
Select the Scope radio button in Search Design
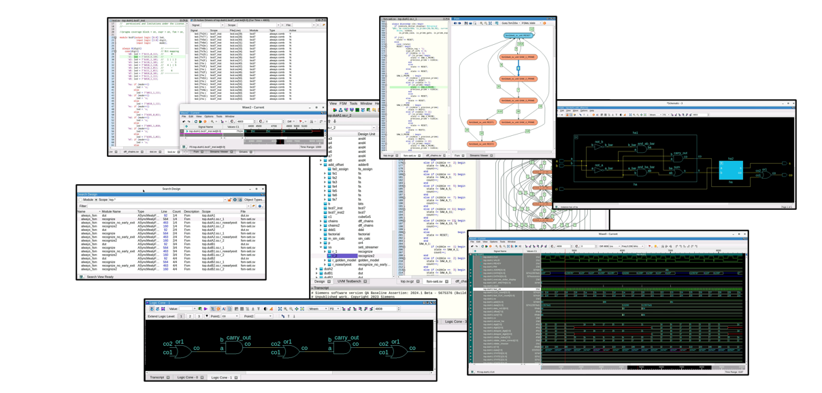coord(96,200)
